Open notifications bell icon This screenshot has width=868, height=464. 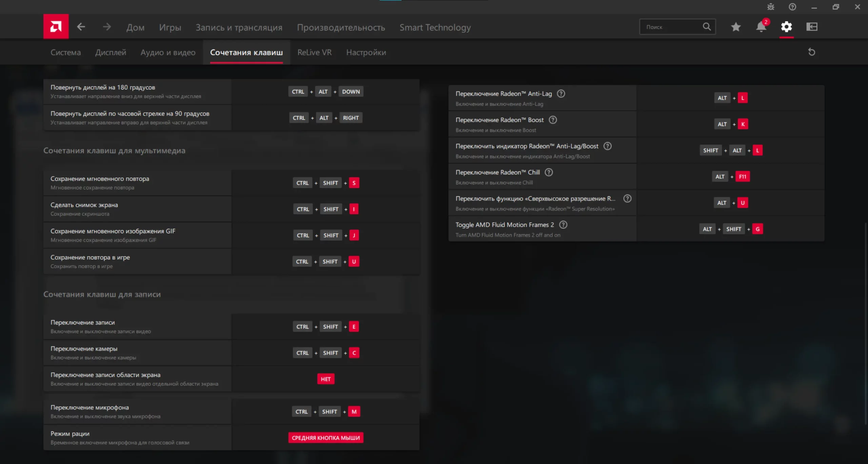point(761,27)
